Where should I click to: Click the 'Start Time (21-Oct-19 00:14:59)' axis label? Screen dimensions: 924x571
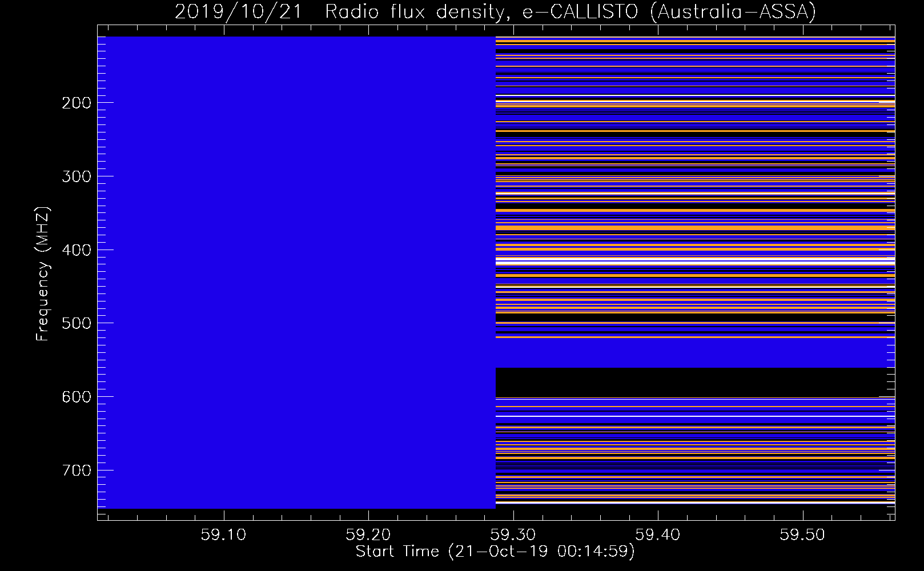[x=495, y=552]
